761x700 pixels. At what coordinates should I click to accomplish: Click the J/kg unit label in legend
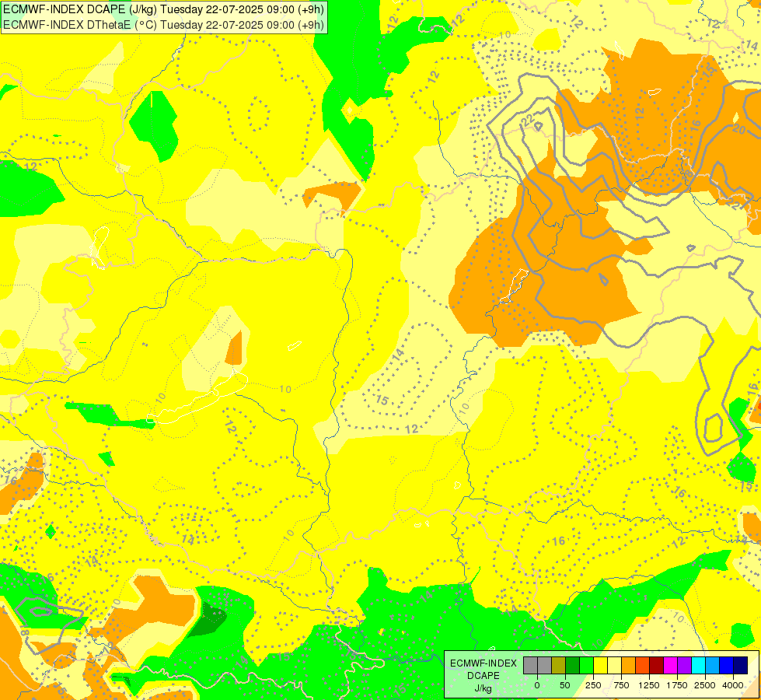pos(483,688)
